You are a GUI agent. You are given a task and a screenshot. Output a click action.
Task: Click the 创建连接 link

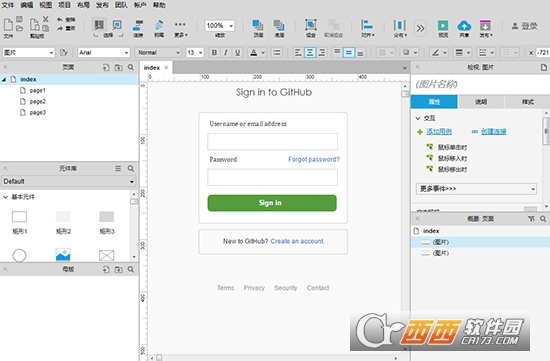coord(494,132)
